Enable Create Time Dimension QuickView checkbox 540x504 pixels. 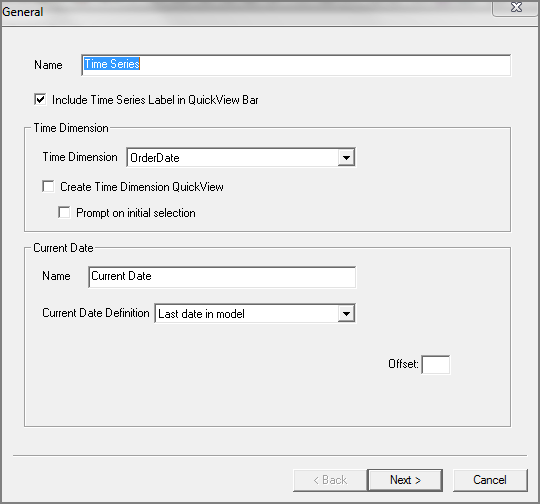click(48, 186)
